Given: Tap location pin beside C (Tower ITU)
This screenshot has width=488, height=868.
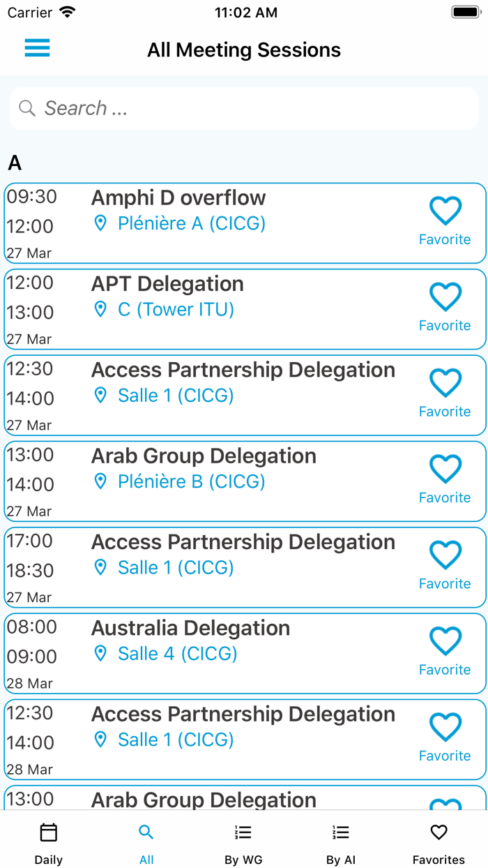Looking at the screenshot, I should (101, 309).
